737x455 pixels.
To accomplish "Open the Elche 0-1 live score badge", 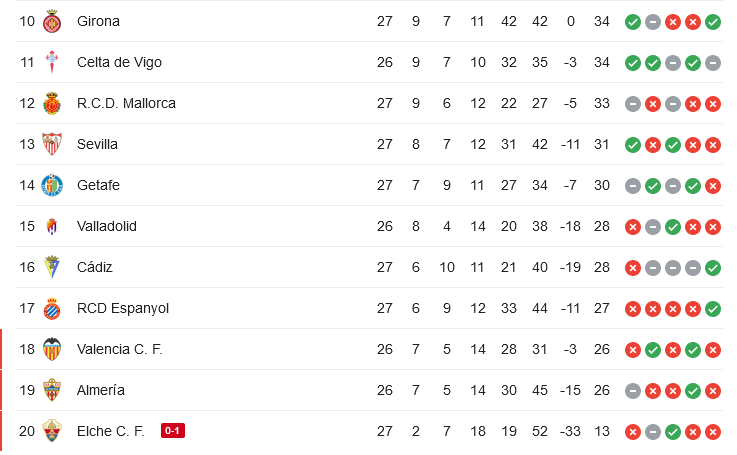I will tap(172, 431).
